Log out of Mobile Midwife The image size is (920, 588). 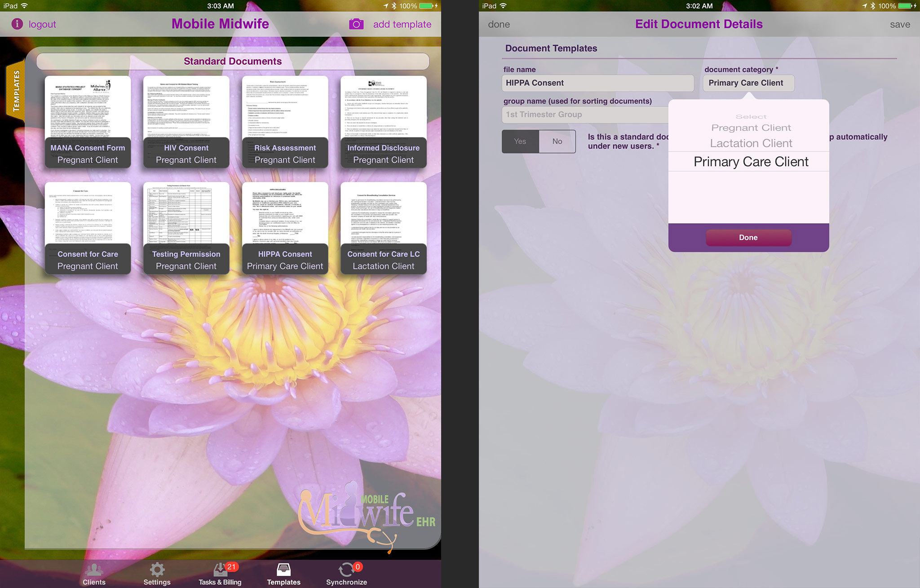click(x=42, y=24)
